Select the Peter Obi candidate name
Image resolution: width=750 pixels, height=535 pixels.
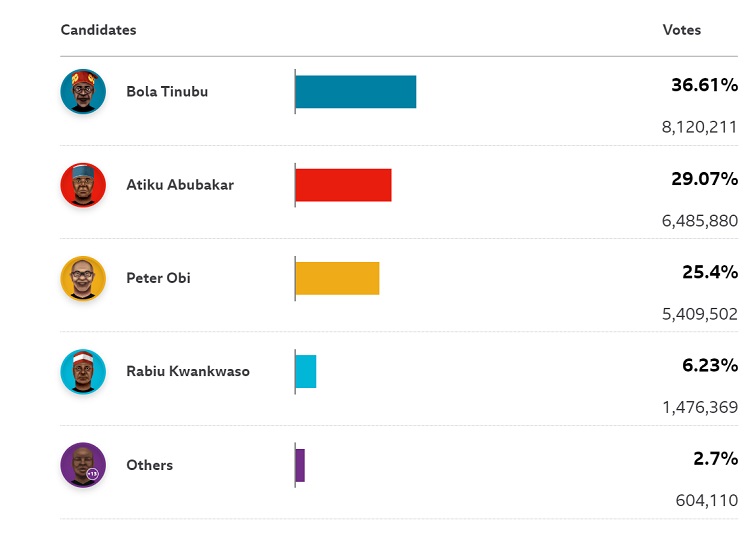[158, 278]
